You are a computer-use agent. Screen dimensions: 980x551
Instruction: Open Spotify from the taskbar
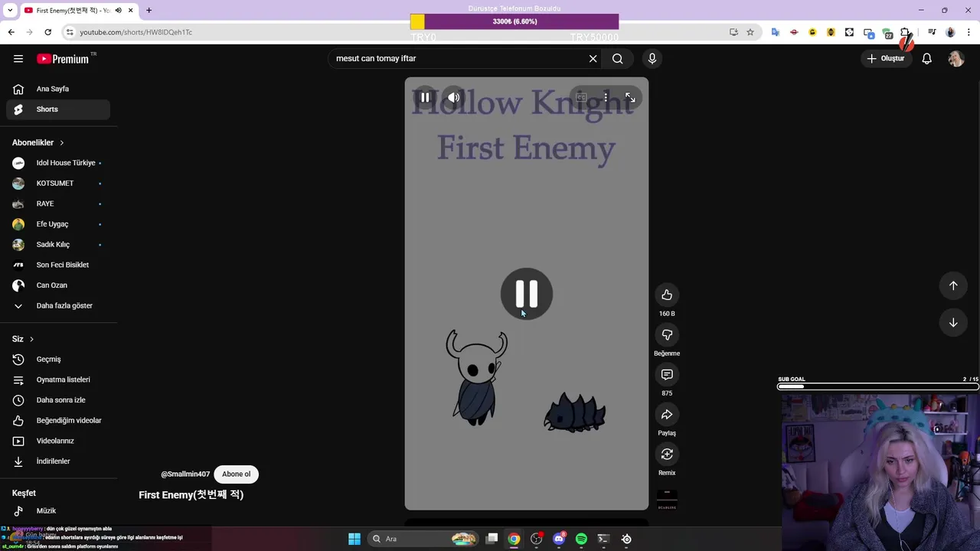pyautogui.click(x=581, y=539)
